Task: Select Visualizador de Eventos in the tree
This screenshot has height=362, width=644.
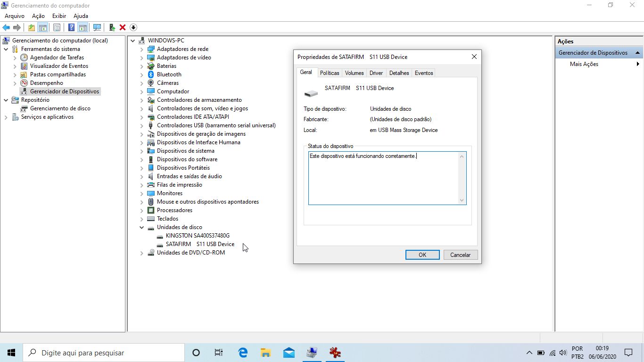Action: click(x=59, y=66)
